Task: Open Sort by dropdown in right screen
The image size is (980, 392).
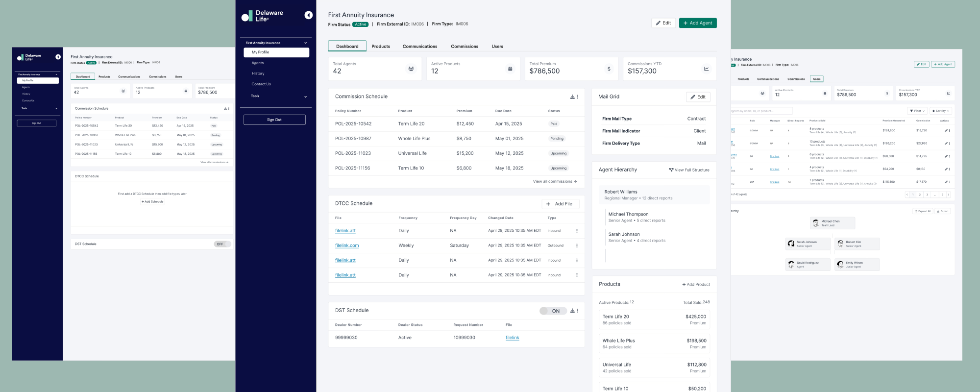Action: 941,111
